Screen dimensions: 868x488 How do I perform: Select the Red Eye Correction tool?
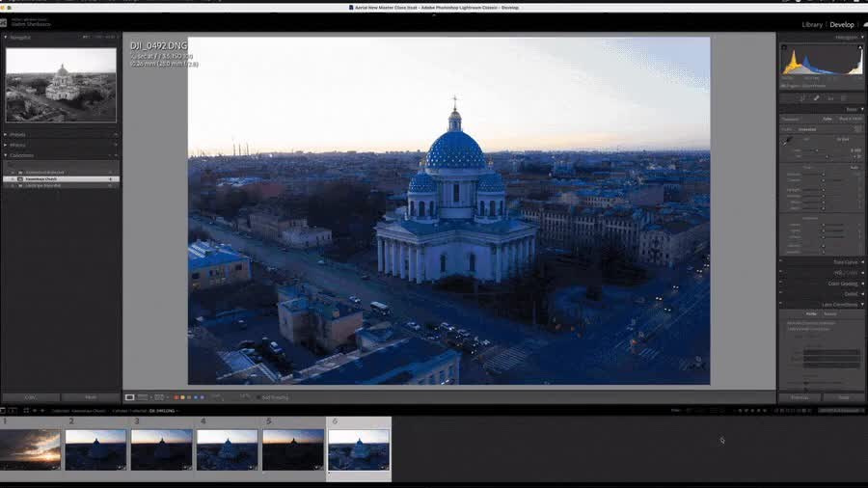point(830,98)
